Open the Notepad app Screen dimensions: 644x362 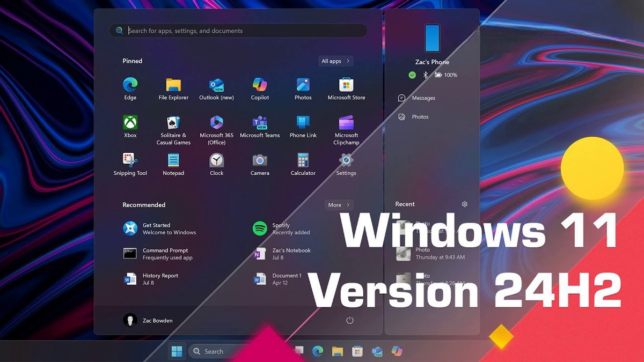click(x=173, y=165)
